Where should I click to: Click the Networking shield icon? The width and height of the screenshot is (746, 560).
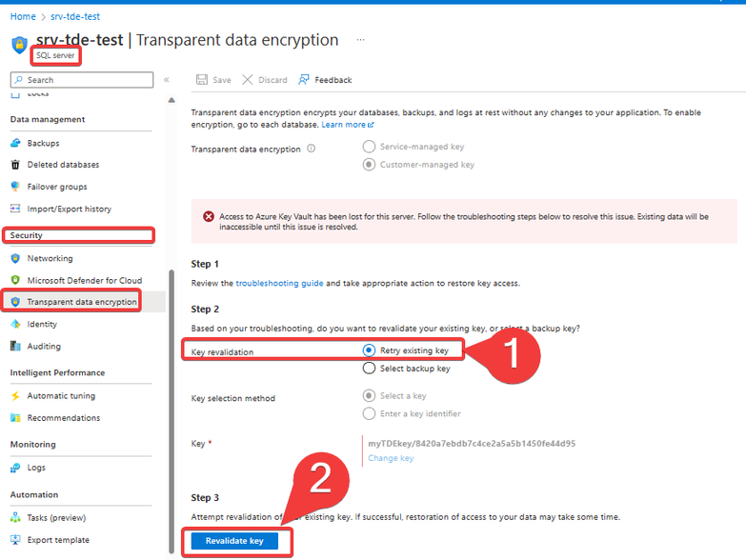click(x=15, y=258)
